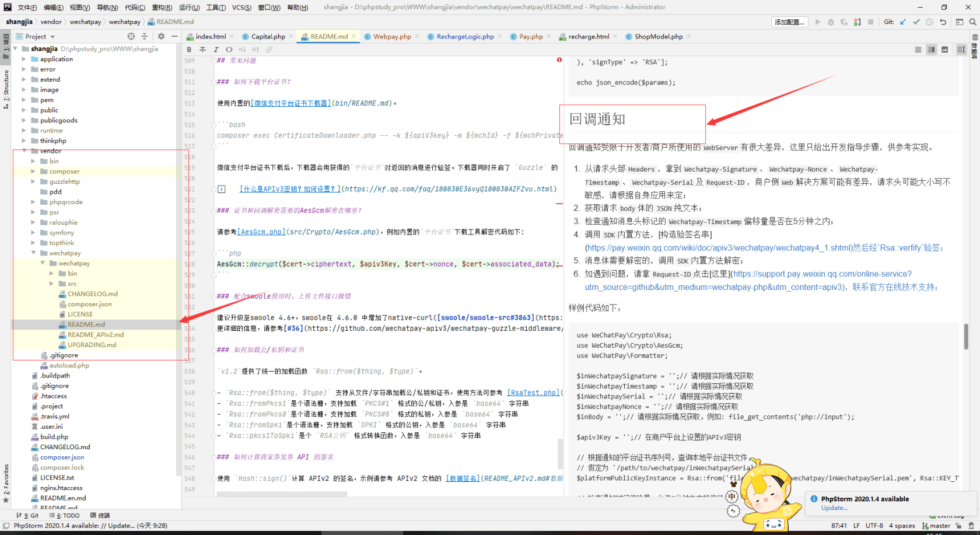Screen dimensions: 980x535
Task: Toggle auto-scroll preview button
Action: pos(961,50)
